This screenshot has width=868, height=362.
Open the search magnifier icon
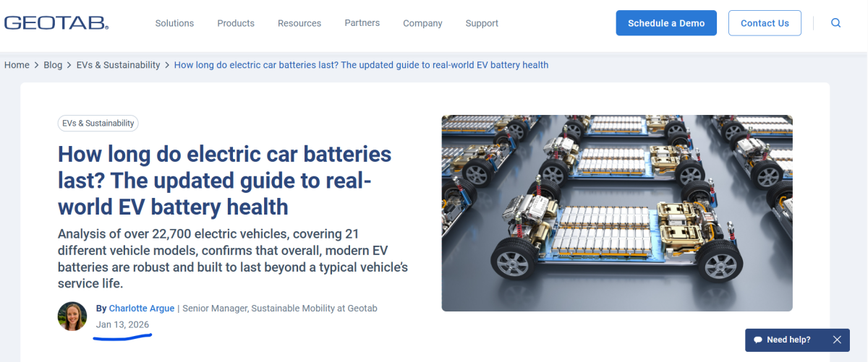(835, 23)
